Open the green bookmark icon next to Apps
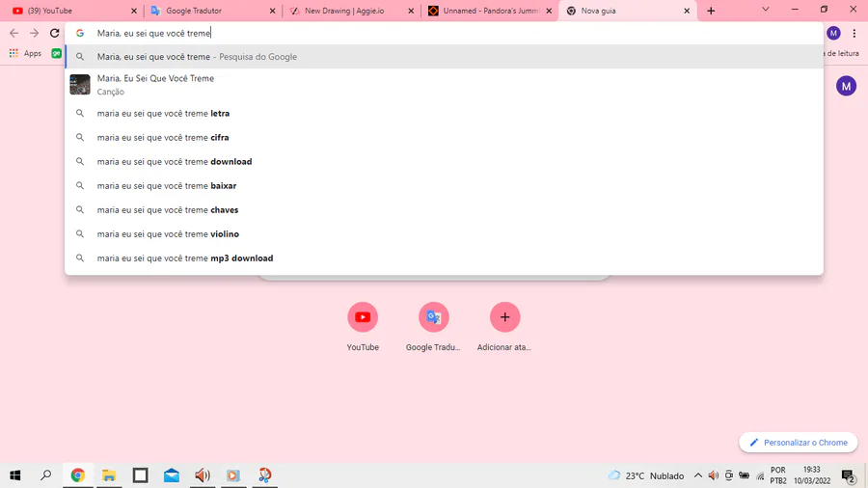Image resolution: width=868 pixels, height=488 pixels. tap(57, 53)
